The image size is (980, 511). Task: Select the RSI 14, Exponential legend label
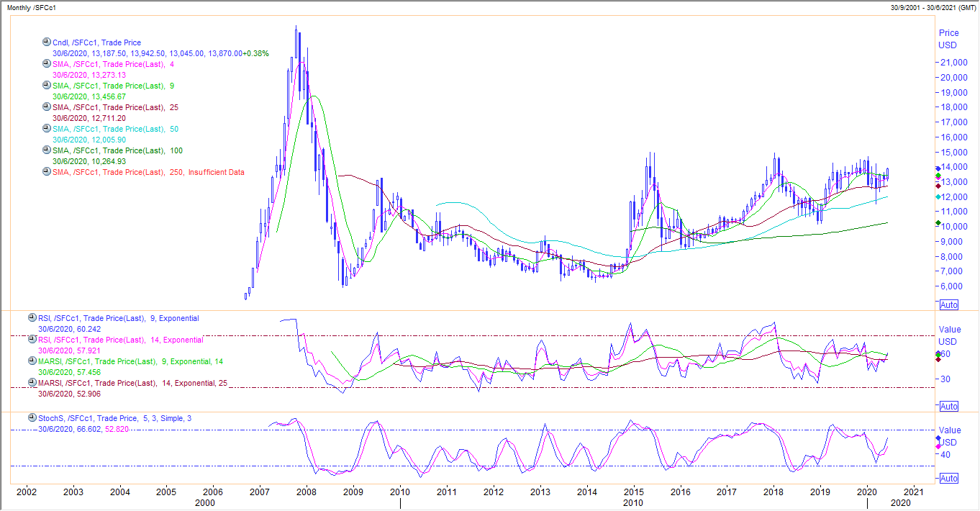120,340
